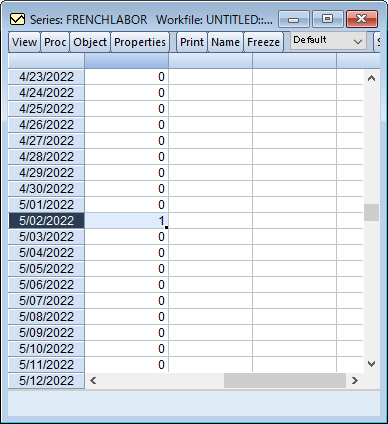Click the horizontal scrollbar left arrow
This screenshot has height=424, width=388.
[93, 380]
